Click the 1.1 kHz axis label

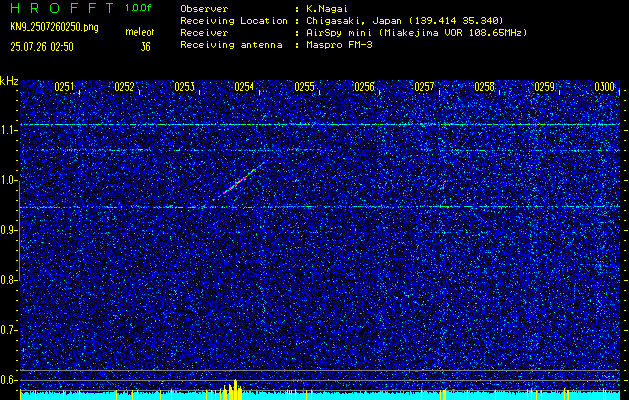[x=8, y=130]
